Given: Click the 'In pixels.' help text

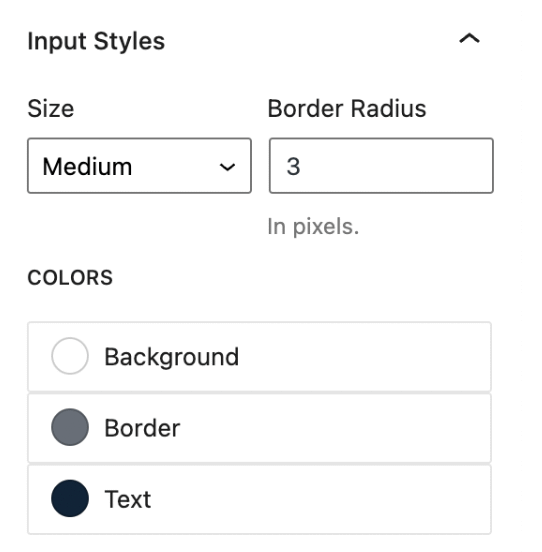Looking at the screenshot, I should coord(313,226).
